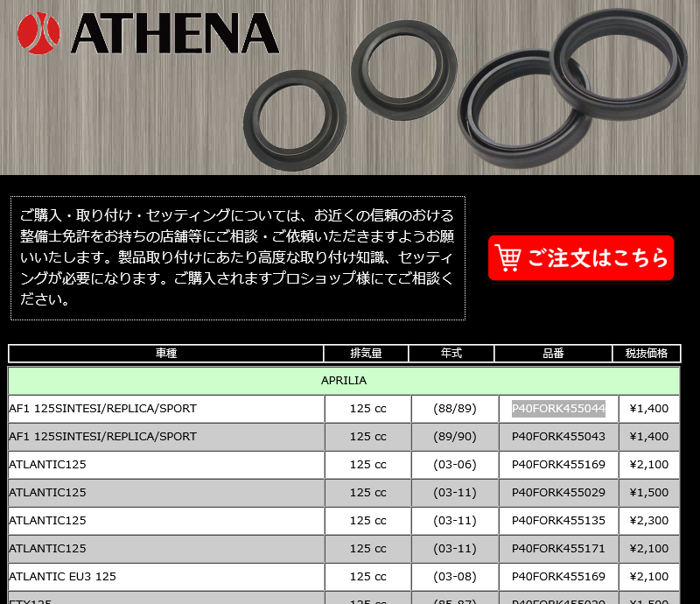Select the 排気量 column header

tap(367, 354)
